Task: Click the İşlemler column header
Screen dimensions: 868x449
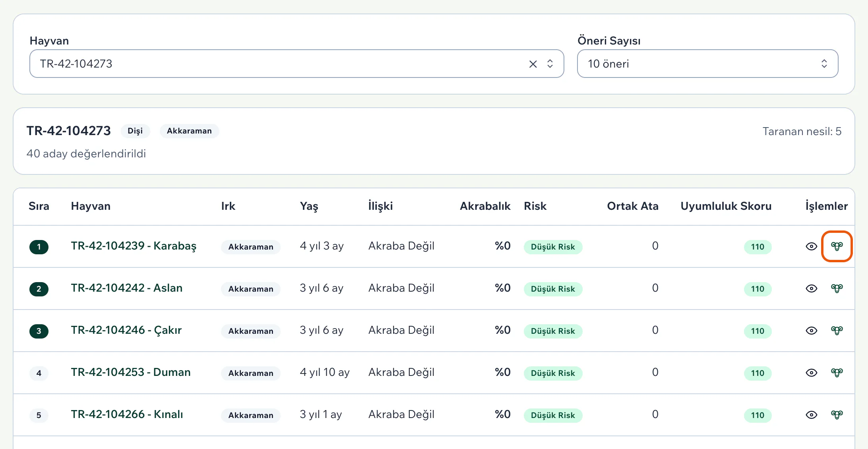Action: point(826,206)
